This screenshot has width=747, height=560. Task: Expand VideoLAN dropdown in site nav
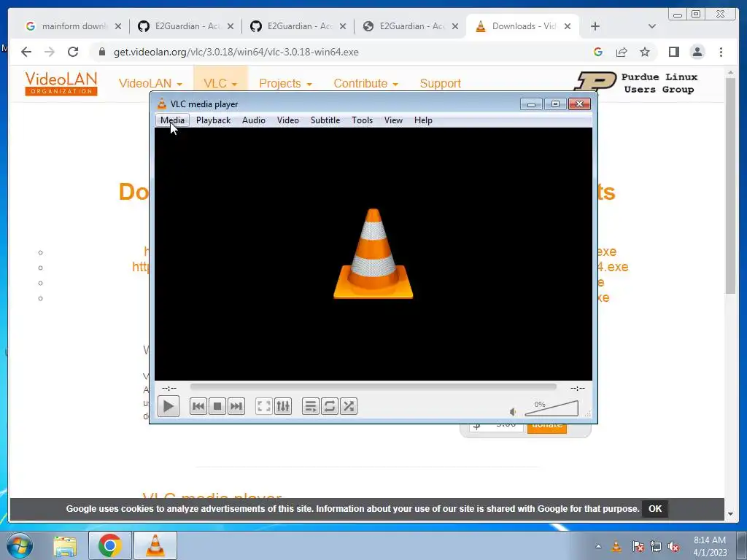click(150, 83)
